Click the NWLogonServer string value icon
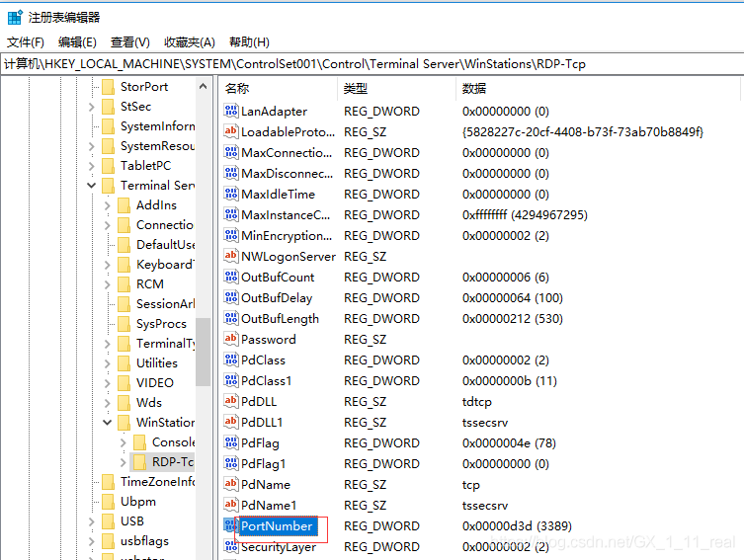The height and width of the screenshot is (560, 744). coord(231,256)
